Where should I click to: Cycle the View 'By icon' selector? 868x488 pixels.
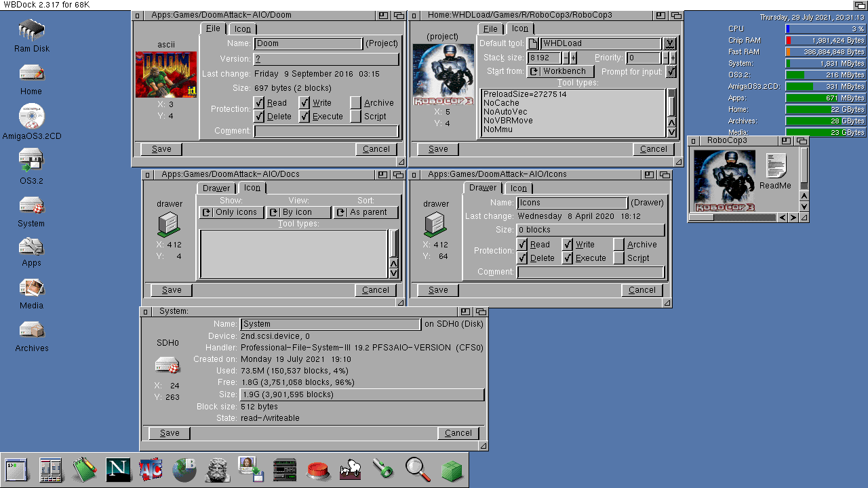coord(298,212)
